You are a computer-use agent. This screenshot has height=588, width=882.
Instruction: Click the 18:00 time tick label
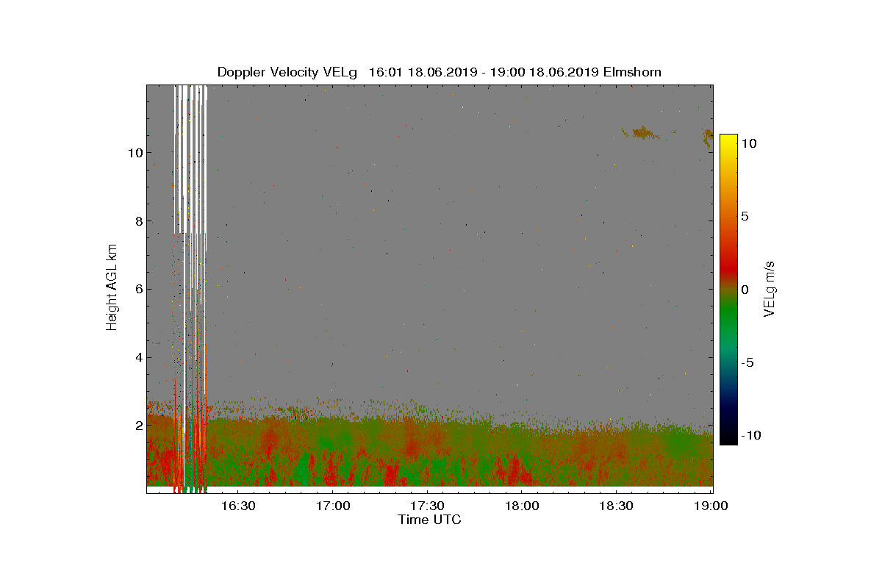521,506
